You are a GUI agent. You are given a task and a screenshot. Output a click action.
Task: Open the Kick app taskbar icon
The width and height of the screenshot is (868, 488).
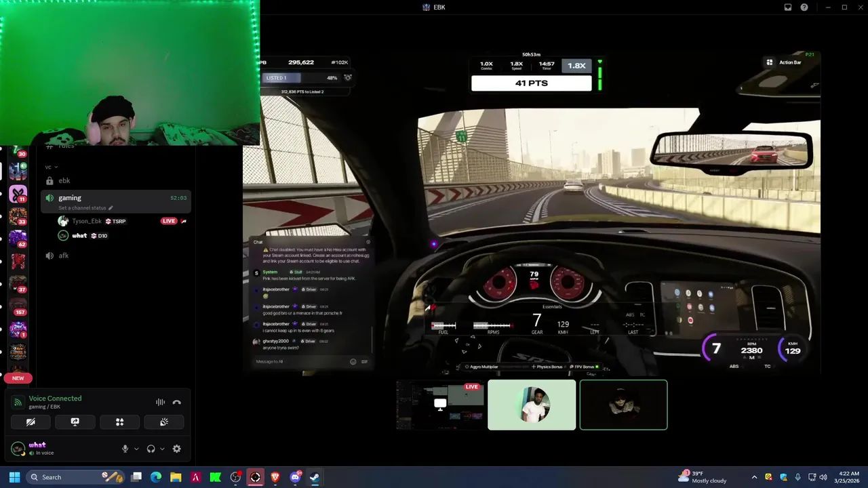(216, 477)
